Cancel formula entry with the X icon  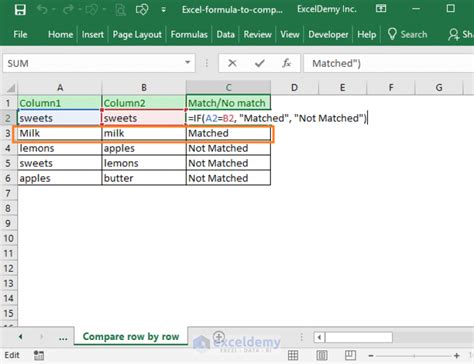[232, 63]
